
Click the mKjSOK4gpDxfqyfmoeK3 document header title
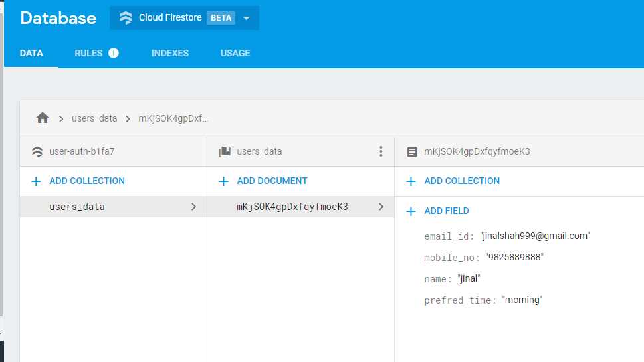click(x=477, y=152)
